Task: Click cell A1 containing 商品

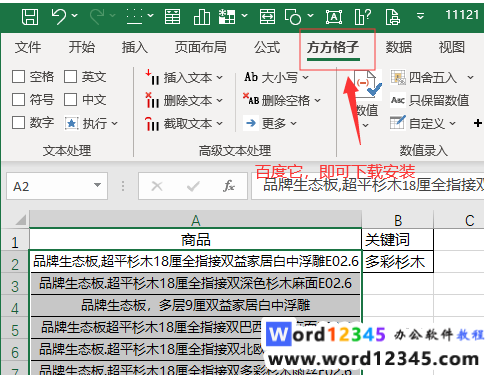Action: (195, 240)
